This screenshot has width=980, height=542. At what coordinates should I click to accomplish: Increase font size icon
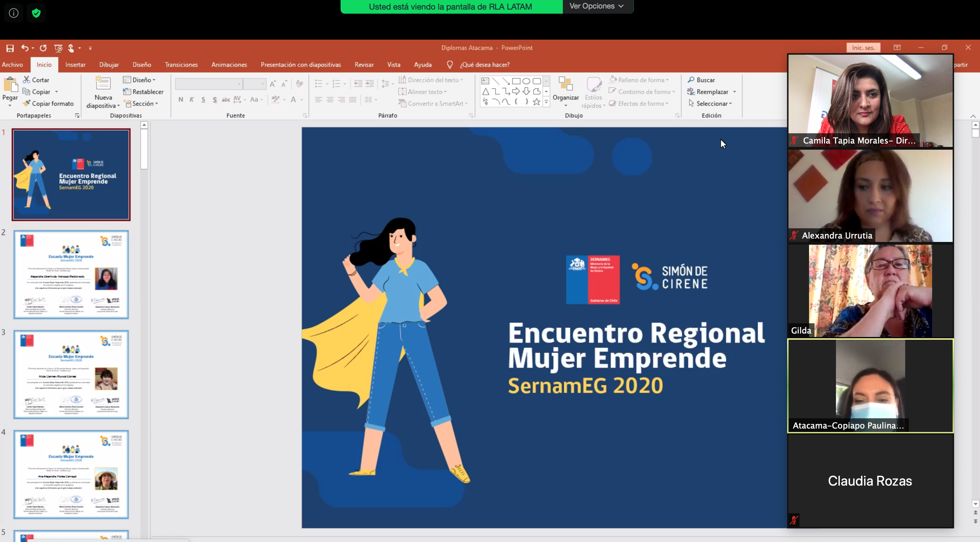(x=273, y=84)
